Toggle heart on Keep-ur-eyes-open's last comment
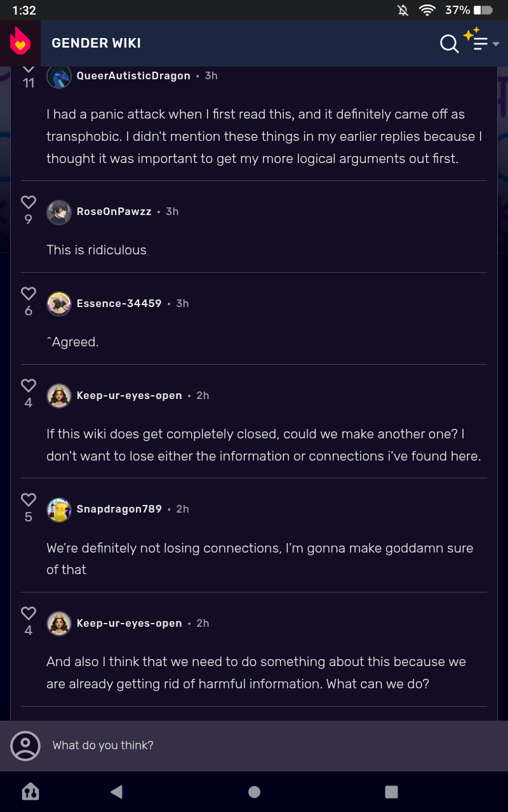The height and width of the screenshot is (812, 508). pos(29,613)
